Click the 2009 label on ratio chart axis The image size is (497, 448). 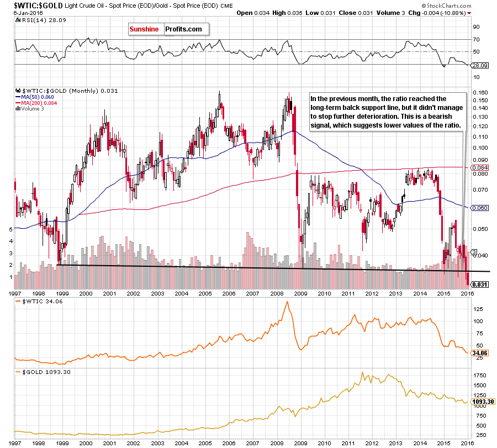point(300,293)
